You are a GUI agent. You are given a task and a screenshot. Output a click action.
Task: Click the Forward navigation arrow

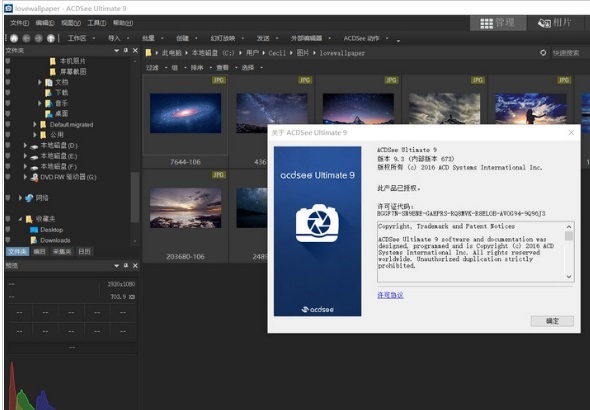(x=38, y=38)
